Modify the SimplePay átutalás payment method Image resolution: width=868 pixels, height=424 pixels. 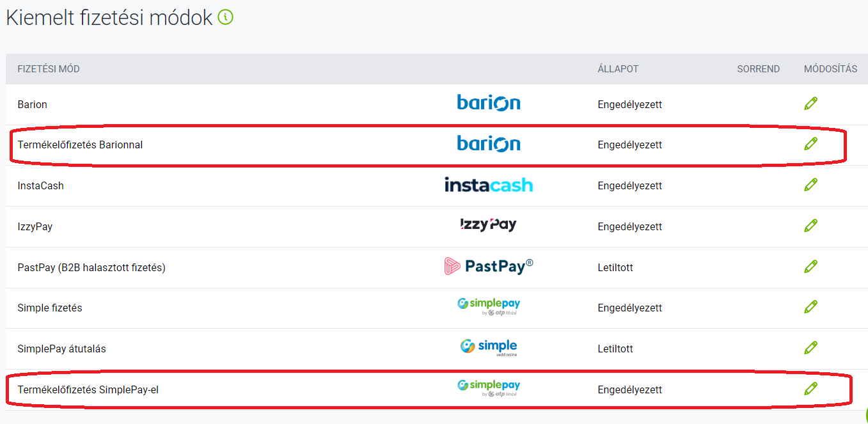point(811,348)
